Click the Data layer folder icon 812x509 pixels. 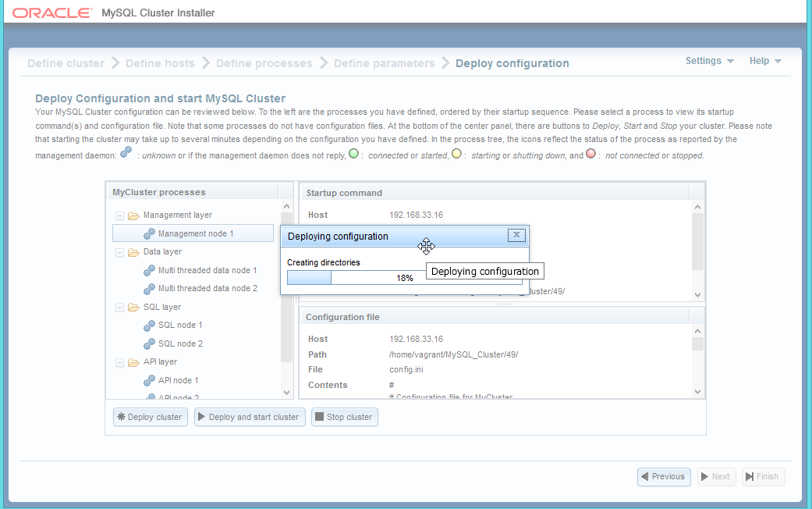tap(133, 252)
